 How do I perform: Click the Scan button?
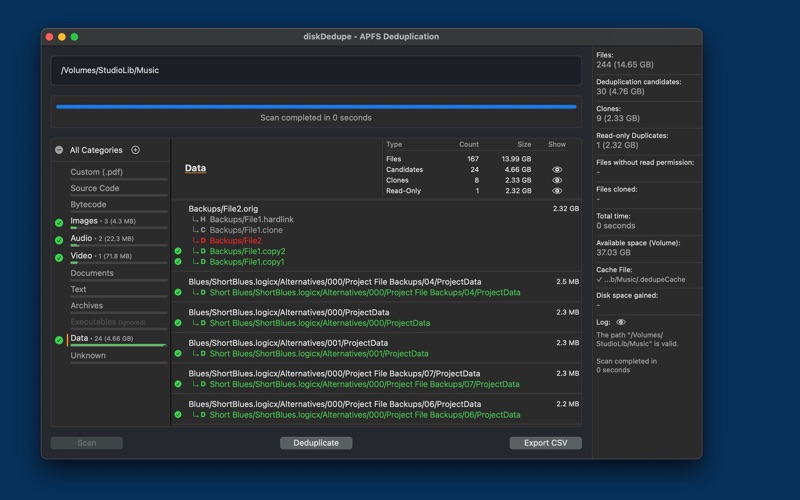click(x=87, y=443)
